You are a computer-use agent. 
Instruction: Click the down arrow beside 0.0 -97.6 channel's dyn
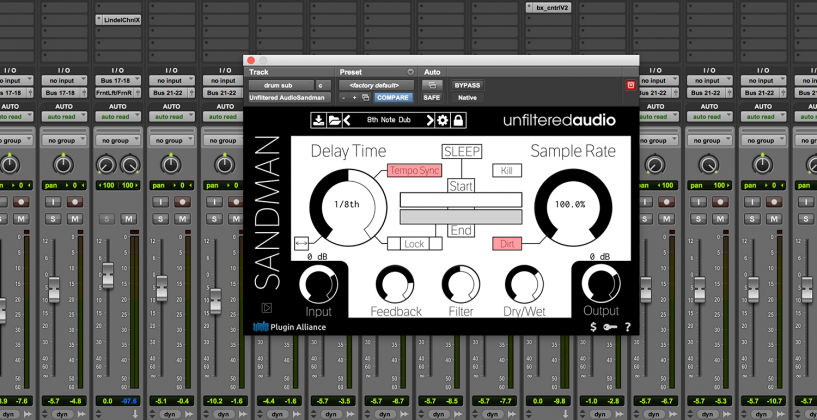(x=135, y=415)
